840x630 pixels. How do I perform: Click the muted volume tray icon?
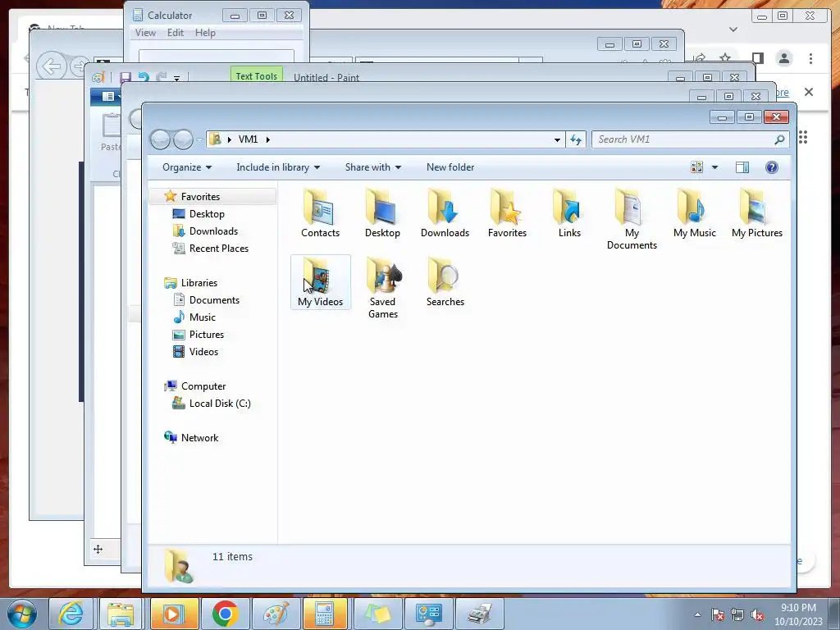pyautogui.click(x=757, y=615)
